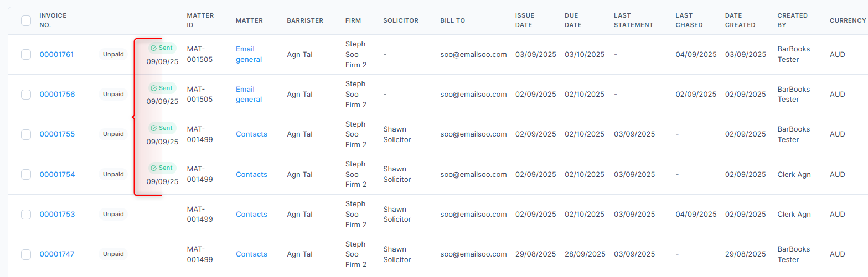This screenshot has width=868, height=277.
Task: Click the Bill To email for invoice 00001753
Action: (474, 214)
